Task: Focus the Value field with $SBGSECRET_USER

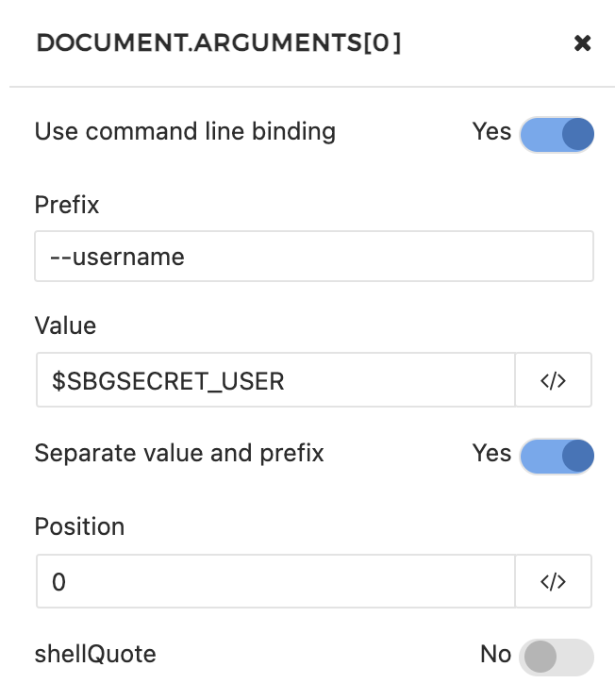Action: click(275, 380)
